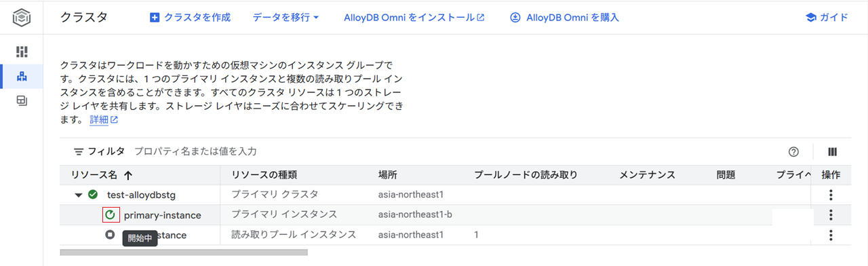
Task: Click AlloyDB Omni をインストール link
Action: click(414, 18)
